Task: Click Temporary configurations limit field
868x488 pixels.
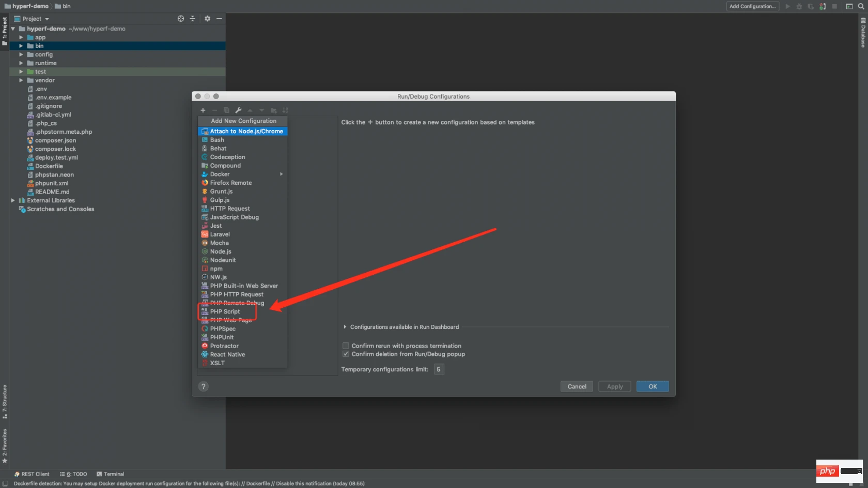Action: click(439, 369)
